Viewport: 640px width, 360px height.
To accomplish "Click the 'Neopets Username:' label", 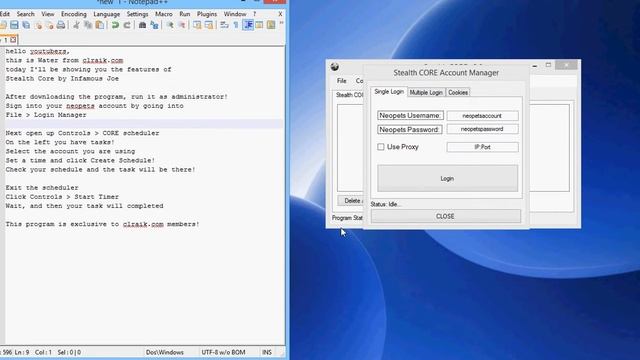I will pyautogui.click(x=410, y=116).
